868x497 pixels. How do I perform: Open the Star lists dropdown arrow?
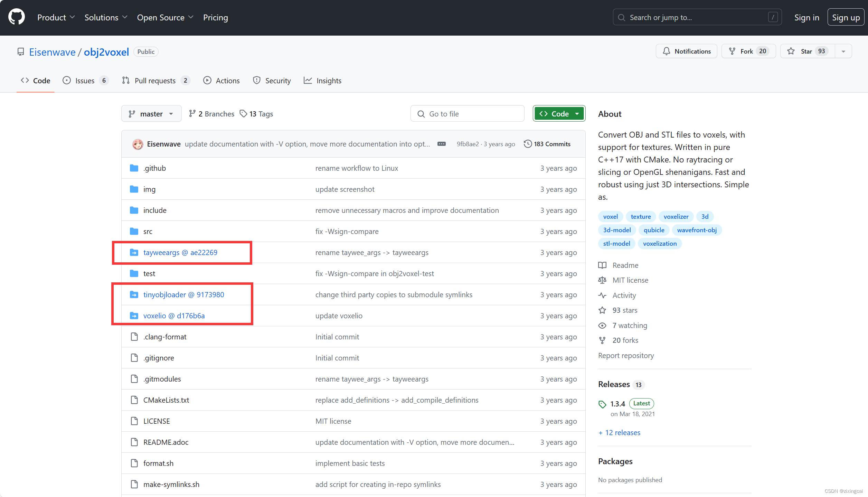point(843,51)
